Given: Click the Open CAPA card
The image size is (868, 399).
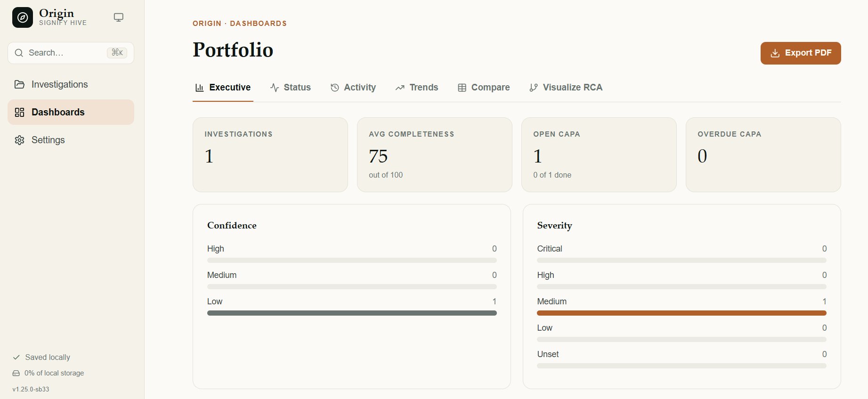Looking at the screenshot, I should pos(599,155).
